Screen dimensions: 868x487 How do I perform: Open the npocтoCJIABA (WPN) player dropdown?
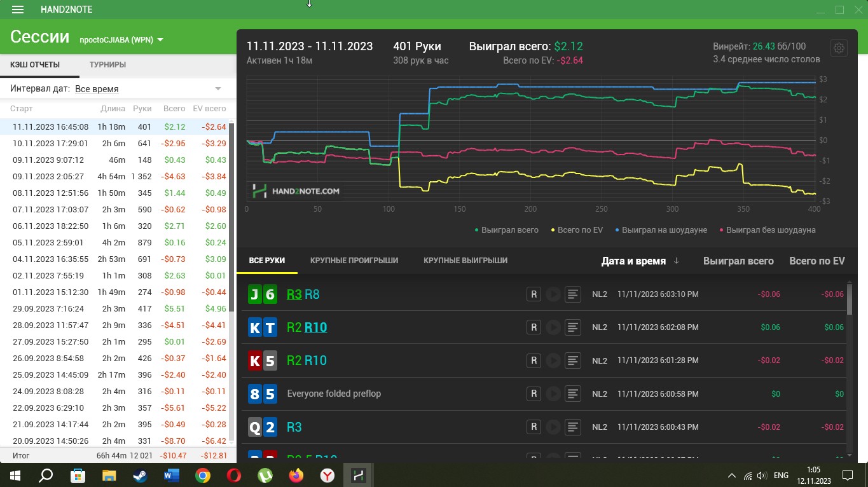tap(121, 39)
